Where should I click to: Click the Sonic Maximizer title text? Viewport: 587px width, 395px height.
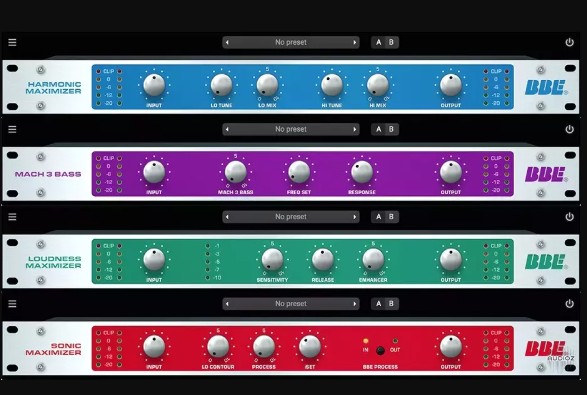coord(54,349)
